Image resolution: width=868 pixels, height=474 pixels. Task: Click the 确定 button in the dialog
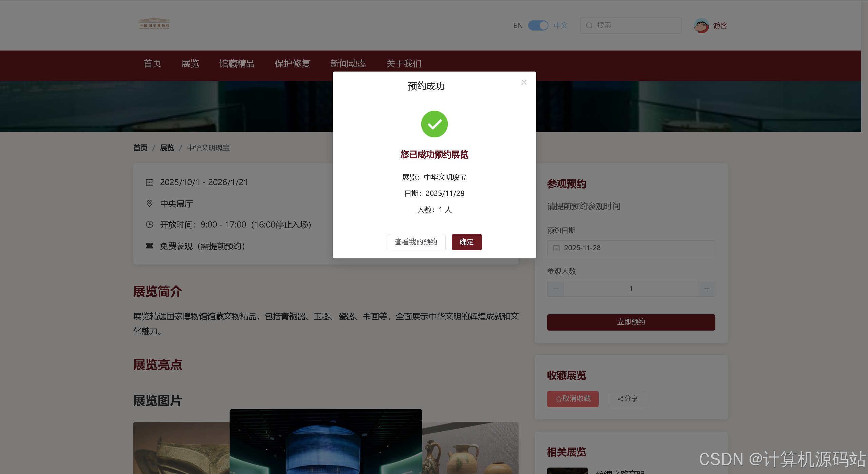tap(466, 242)
